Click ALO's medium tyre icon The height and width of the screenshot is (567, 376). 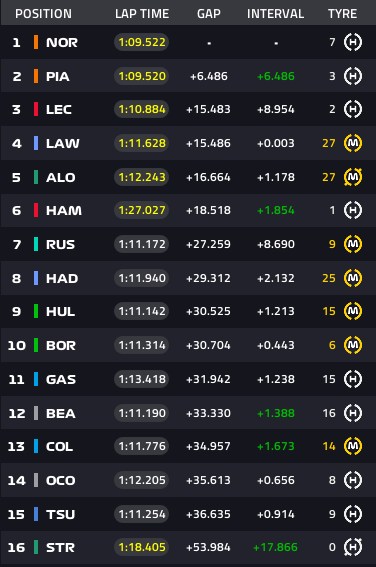click(x=353, y=177)
